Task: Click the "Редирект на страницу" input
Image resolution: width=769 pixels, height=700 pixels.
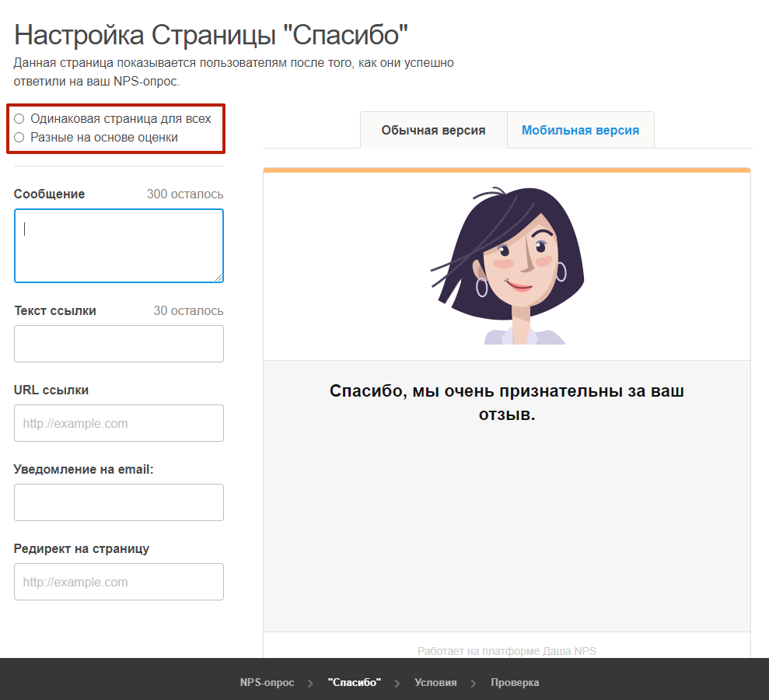Action: [118, 582]
